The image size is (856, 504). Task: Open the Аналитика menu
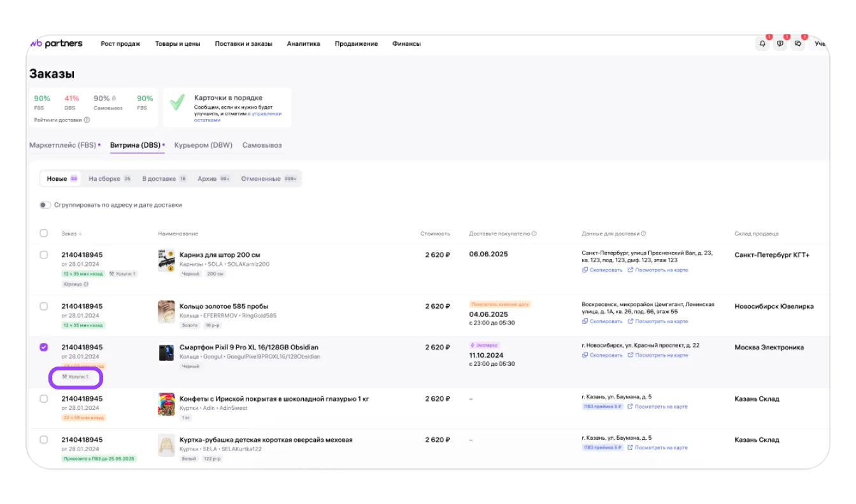click(x=303, y=44)
